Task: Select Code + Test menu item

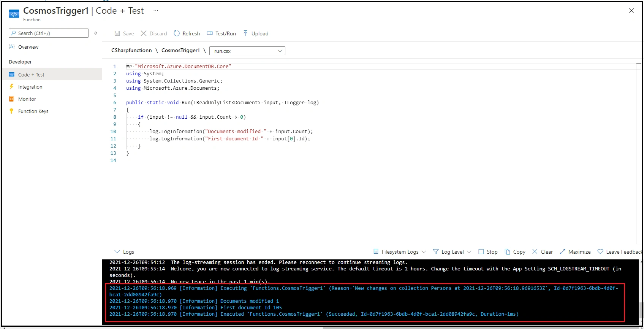Action: tap(52, 75)
